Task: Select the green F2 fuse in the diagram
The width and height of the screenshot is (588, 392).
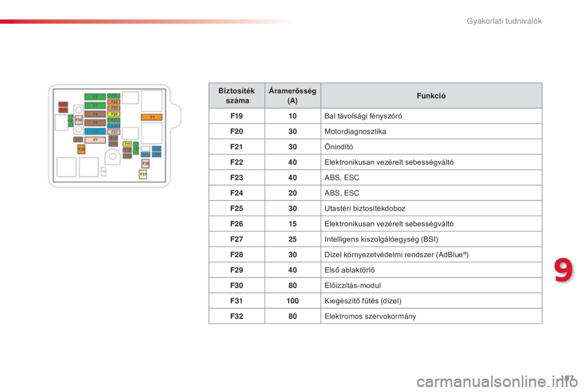Action: tap(96, 97)
